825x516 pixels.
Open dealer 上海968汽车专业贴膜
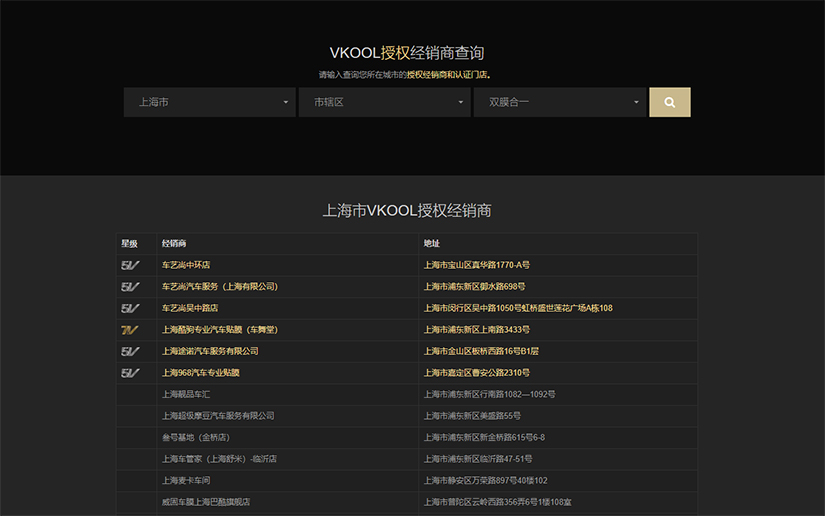click(x=200, y=373)
